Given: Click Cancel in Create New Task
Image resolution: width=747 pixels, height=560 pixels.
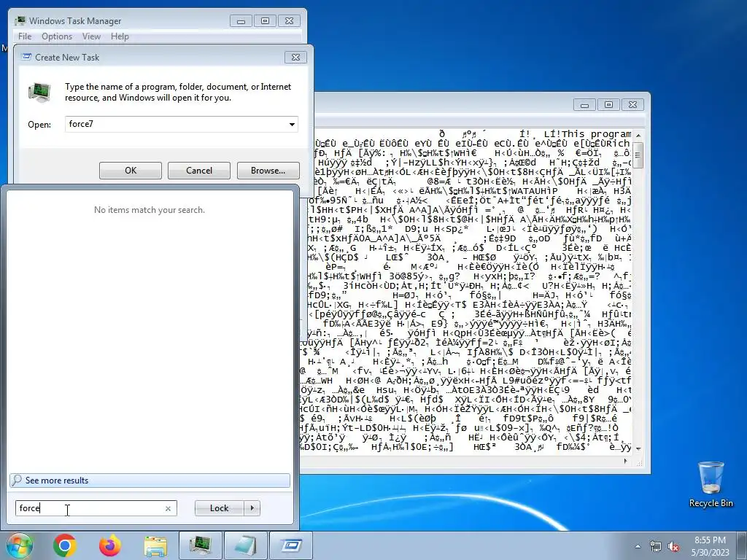Looking at the screenshot, I should coord(199,171).
